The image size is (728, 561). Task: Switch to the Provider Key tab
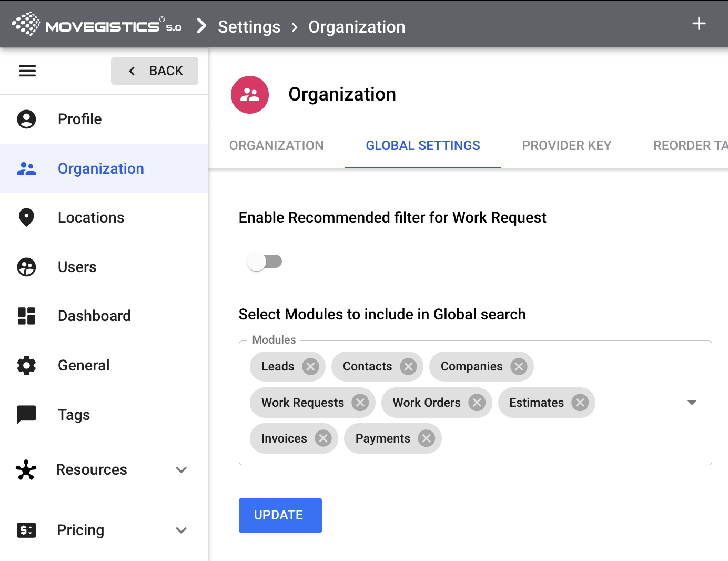(567, 146)
